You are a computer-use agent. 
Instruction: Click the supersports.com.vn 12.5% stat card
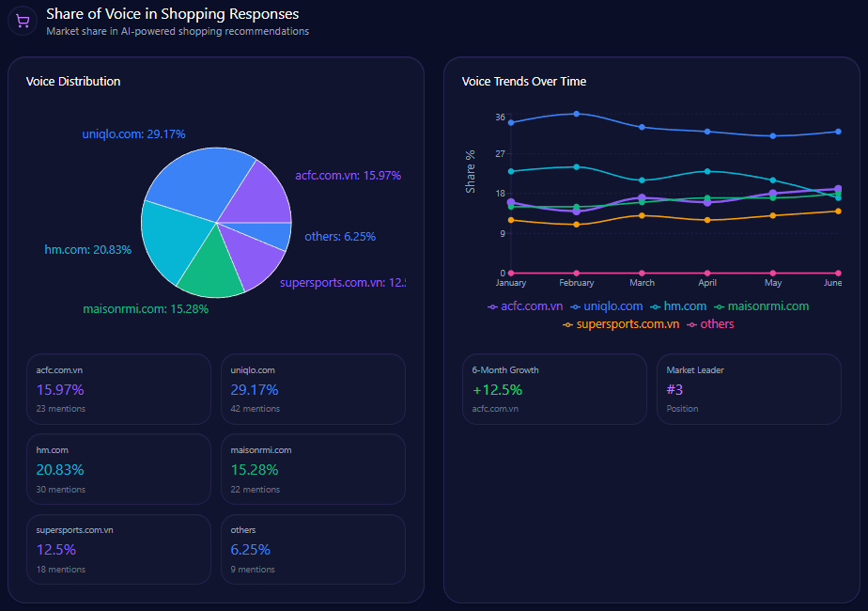[118, 549]
